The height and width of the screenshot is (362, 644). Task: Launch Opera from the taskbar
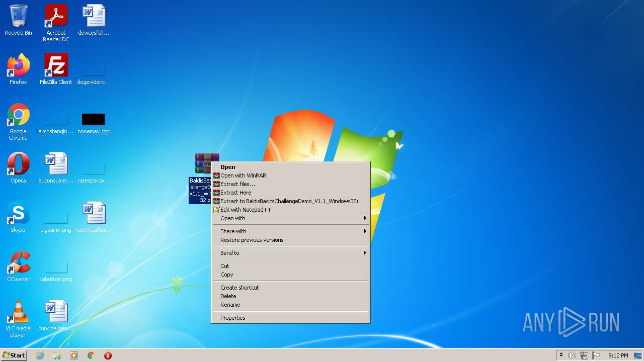[x=108, y=355]
